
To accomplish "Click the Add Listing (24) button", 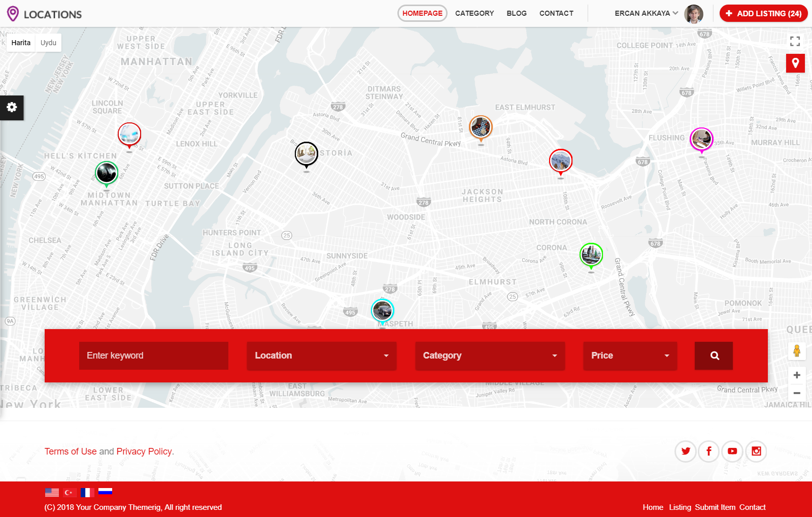I will [763, 13].
